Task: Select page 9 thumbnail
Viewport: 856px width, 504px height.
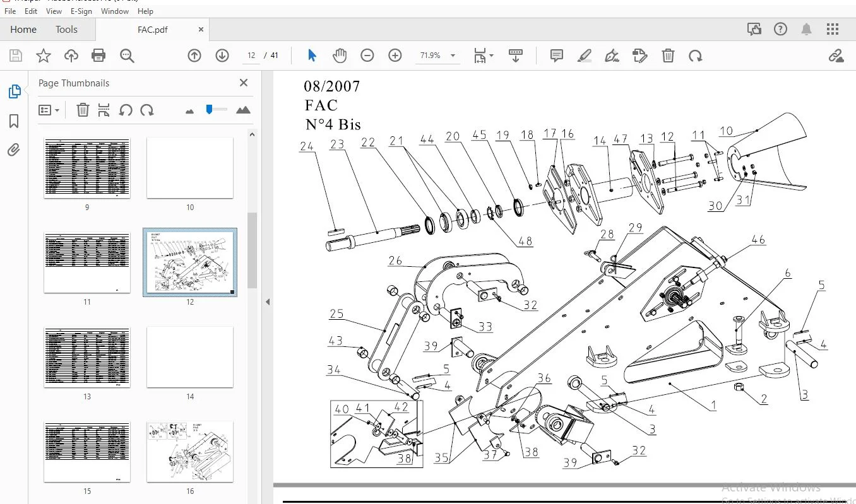Action: coord(87,168)
